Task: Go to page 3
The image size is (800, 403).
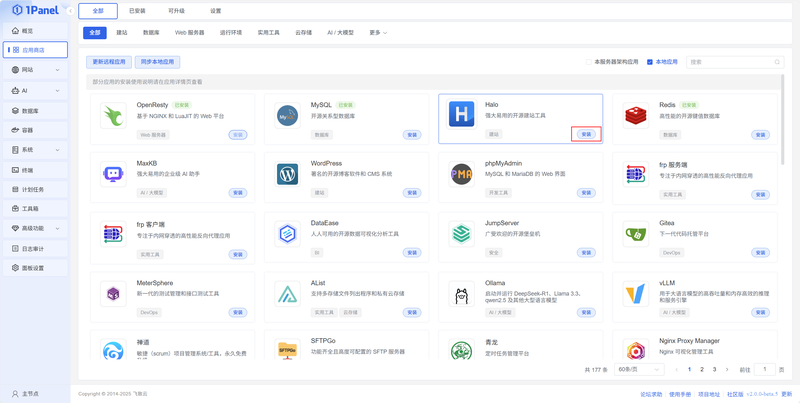Action: click(714, 369)
